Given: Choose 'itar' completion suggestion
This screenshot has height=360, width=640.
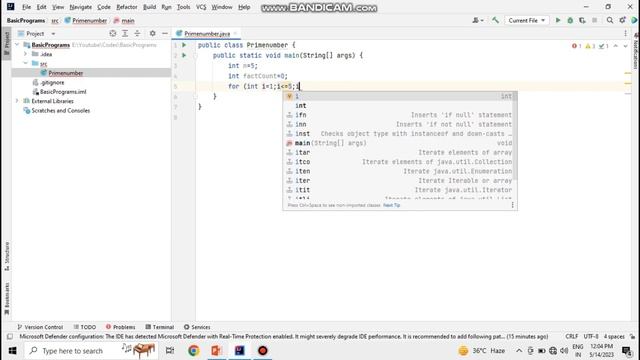Looking at the screenshot, I should (x=400, y=152).
